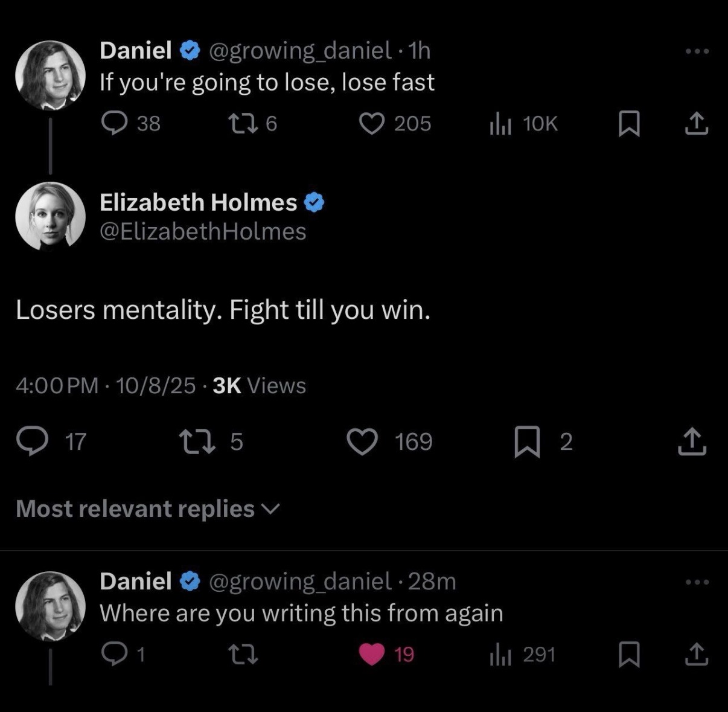Click Elizabeth Holmes' verified badge
728x712 pixels.
pos(315,203)
